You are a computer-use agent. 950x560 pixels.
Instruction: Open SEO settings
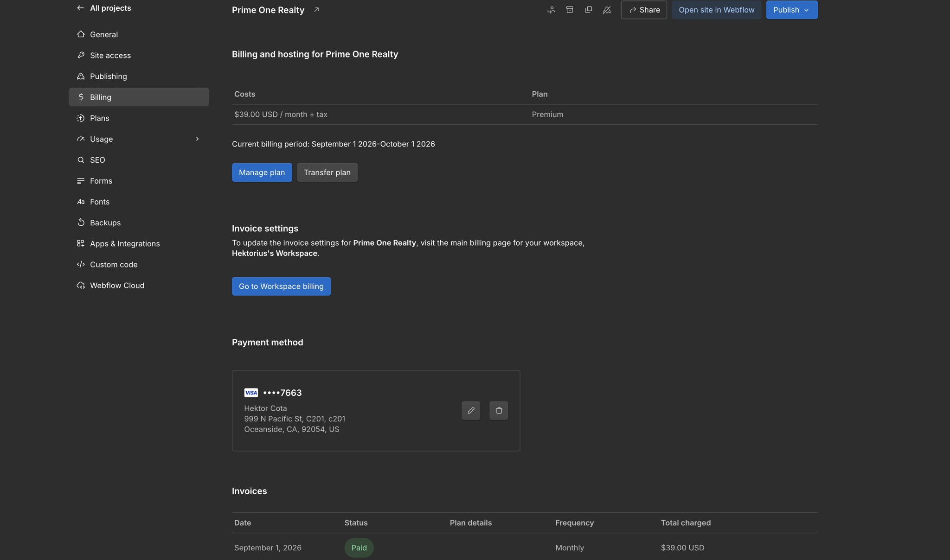pyautogui.click(x=139, y=159)
